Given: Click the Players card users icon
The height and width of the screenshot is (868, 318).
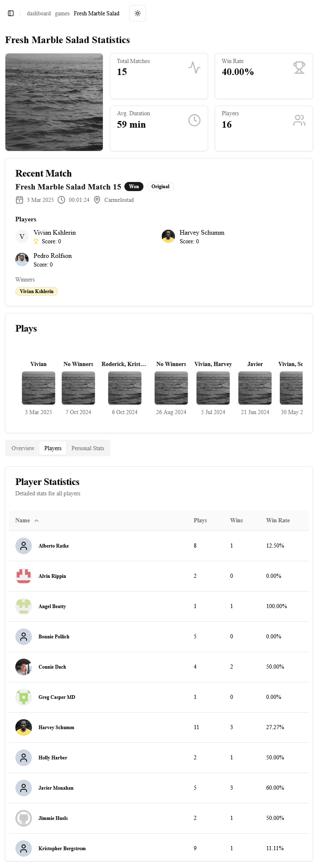Looking at the screenshot, I should pos(299,120).
